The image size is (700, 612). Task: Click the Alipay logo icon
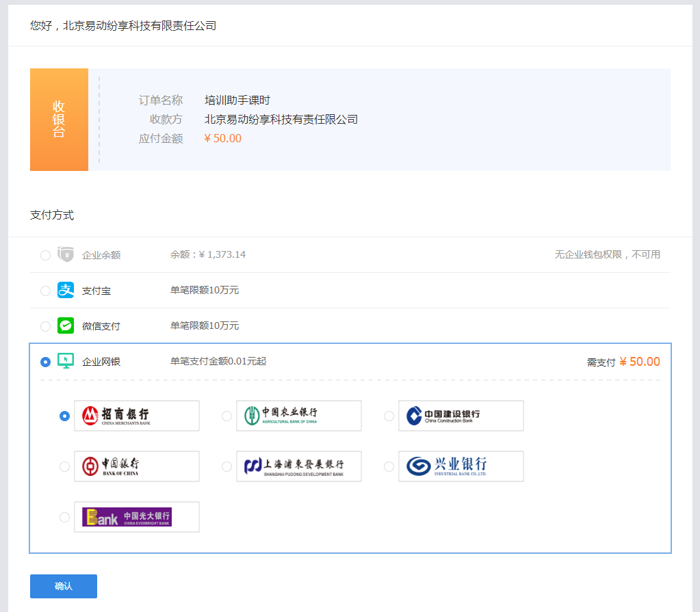[66, 291]
